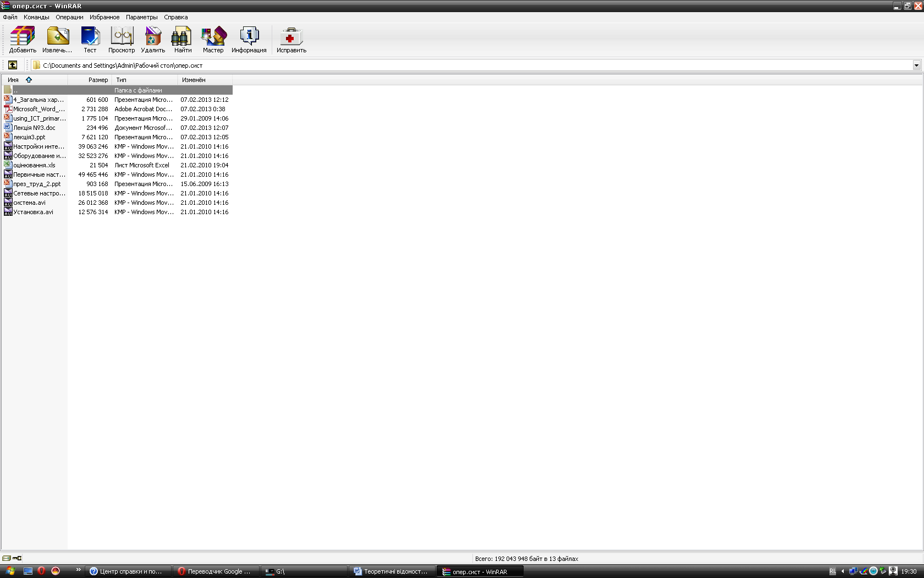Show hidden tray icons arrow
This screenshot has height=578, width=924.
(843, 571)
